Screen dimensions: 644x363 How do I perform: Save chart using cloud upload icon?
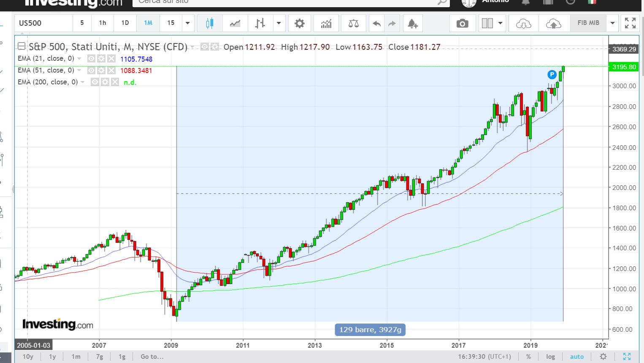(553, 23)
